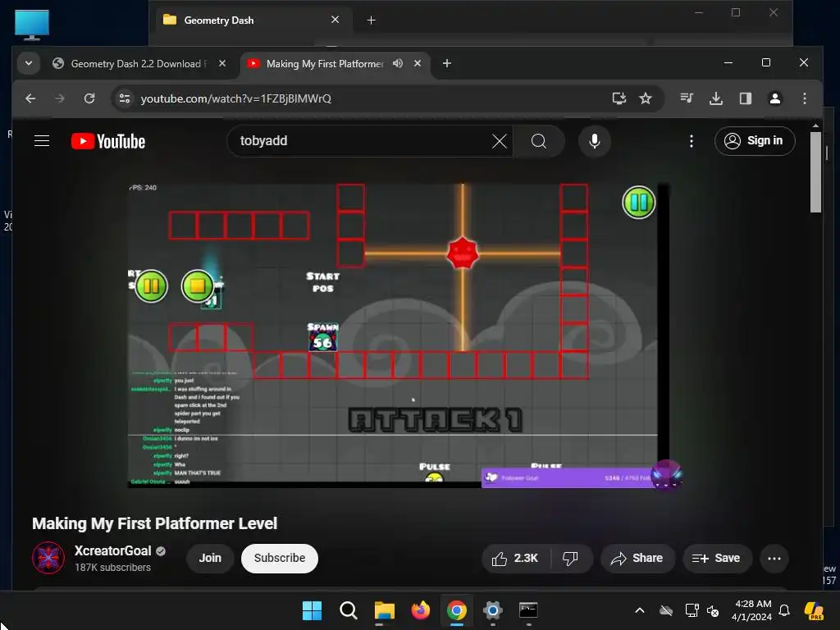Clear the tobyadd search text

coord(500,141)
